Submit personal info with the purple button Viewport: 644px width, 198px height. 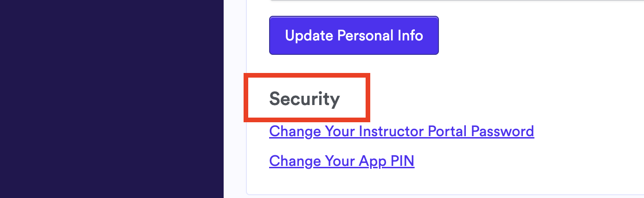[354, 36]
